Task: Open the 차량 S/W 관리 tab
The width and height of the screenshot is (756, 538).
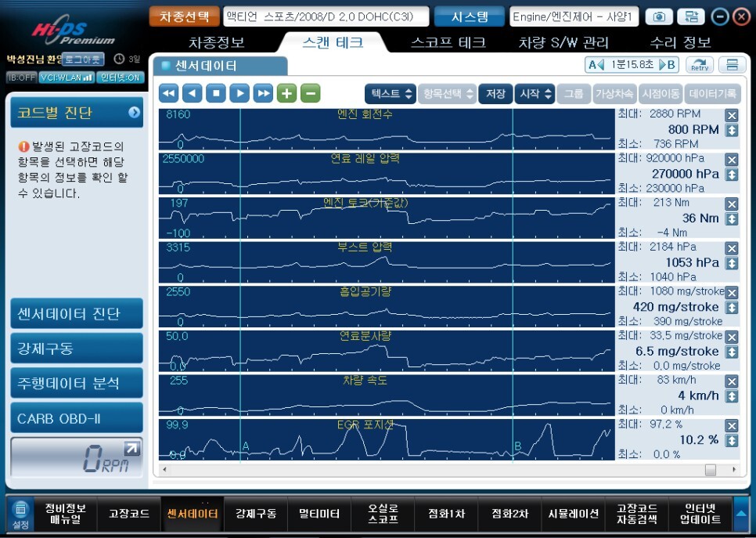Action: pyautogui.click(x=563, y=42)
